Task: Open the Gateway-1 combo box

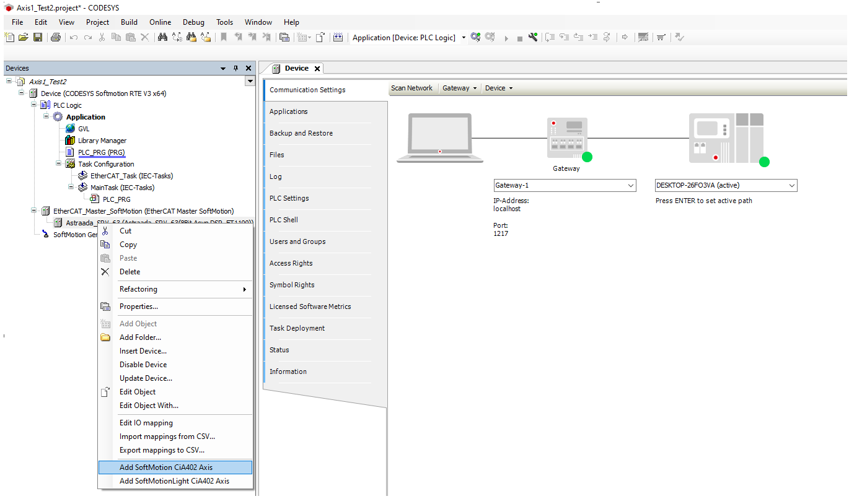Action: coord(631,186)
